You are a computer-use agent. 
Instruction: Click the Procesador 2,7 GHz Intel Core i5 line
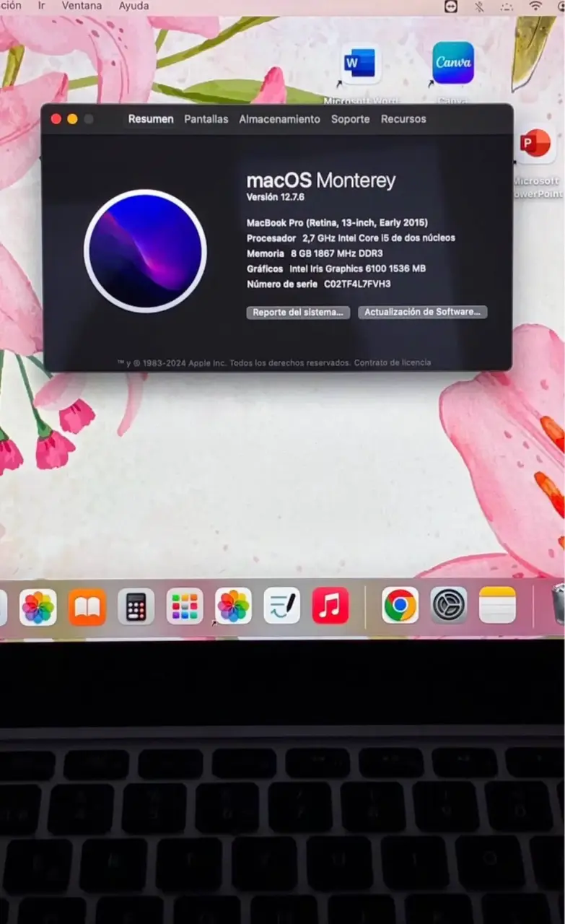351,237
